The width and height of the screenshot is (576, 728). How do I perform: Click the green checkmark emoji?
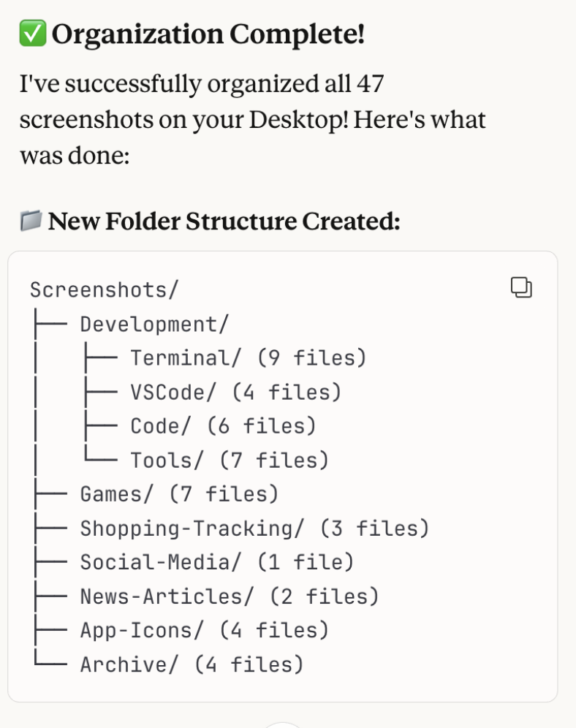click(x=32, y=34)
